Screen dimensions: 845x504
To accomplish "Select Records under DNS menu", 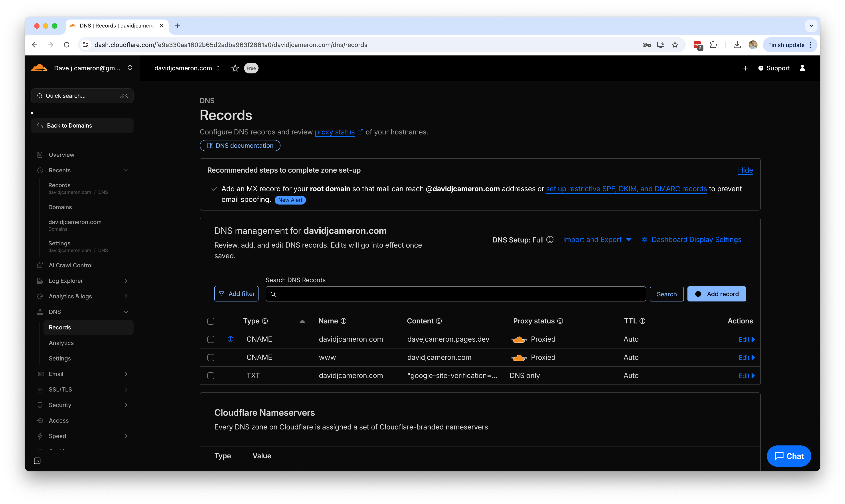I will coord(60,327).
